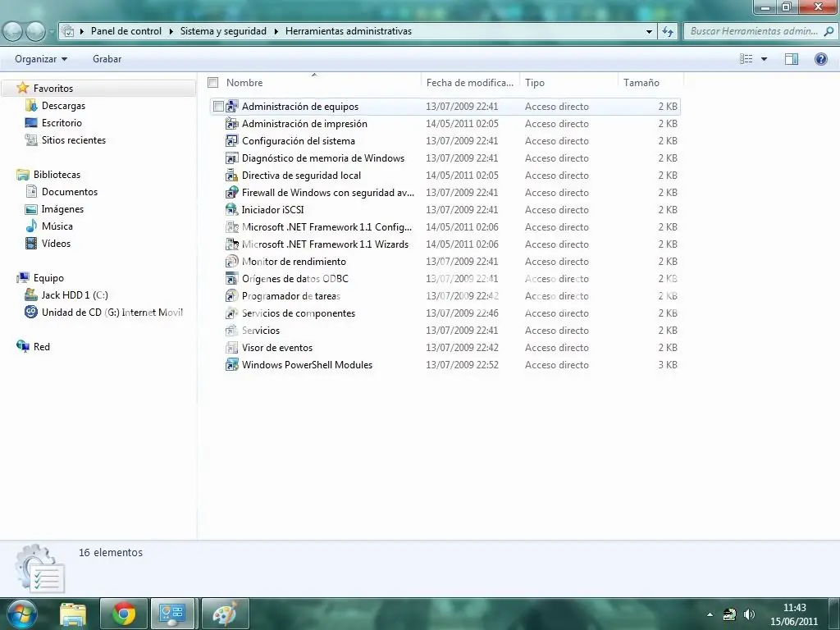This screenshot has width=840, height=630.
Task: Click the Grabar toolbar command
Action: coord(107,59)
